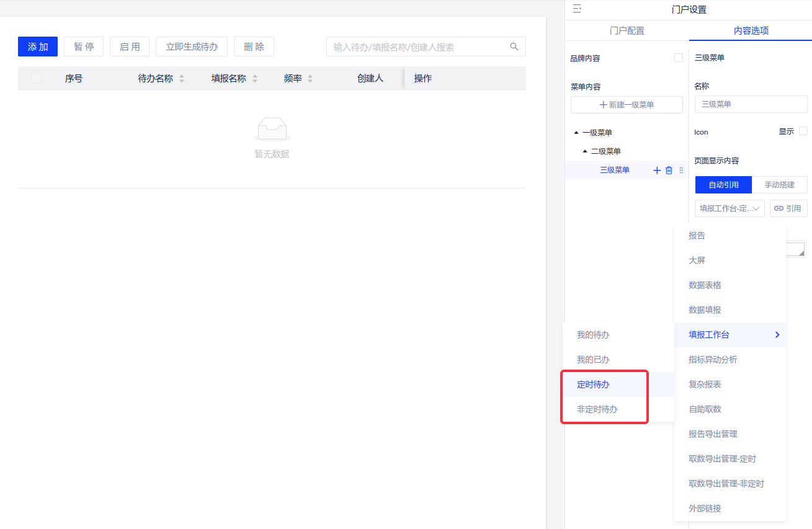
Task: Switch to the 门户配置 tab
Action: click(x=627, y=30)
